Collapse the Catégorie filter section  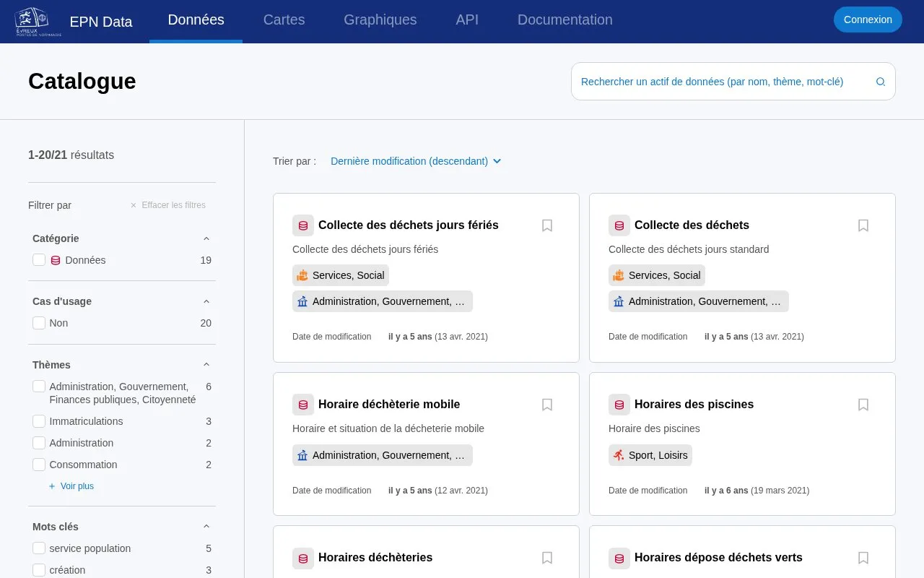(x=206, y=238)
